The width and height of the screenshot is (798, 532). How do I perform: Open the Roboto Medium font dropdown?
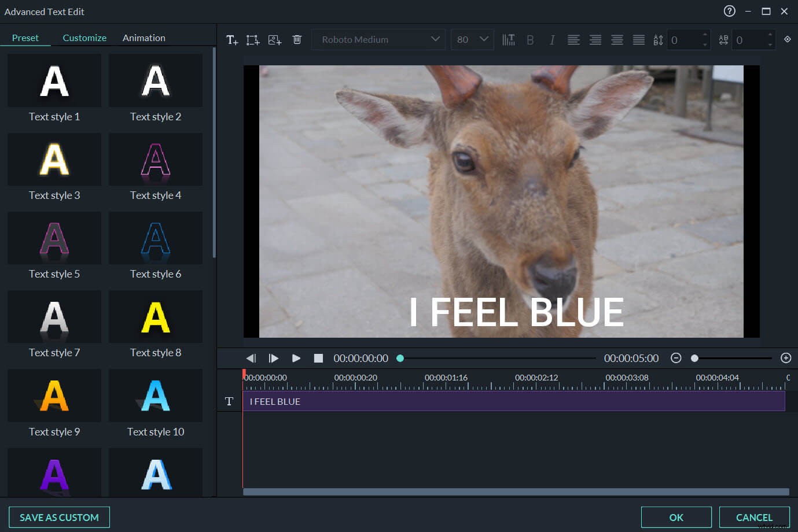coord(378,39)
